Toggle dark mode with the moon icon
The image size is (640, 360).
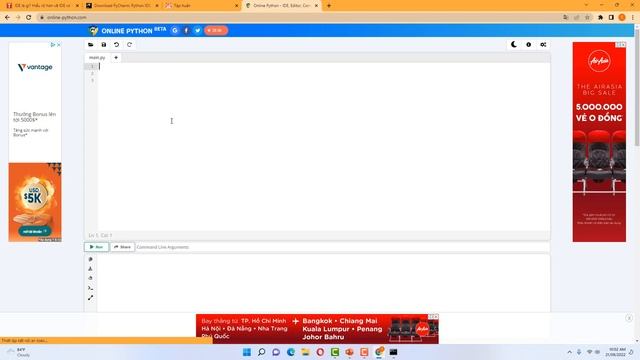514,44
